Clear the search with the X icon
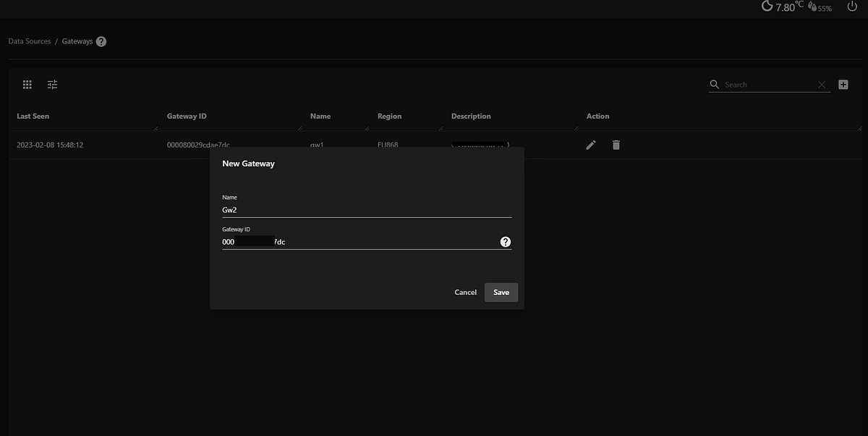The width and height of the screenshot is (868, 436). coord(822,84)
